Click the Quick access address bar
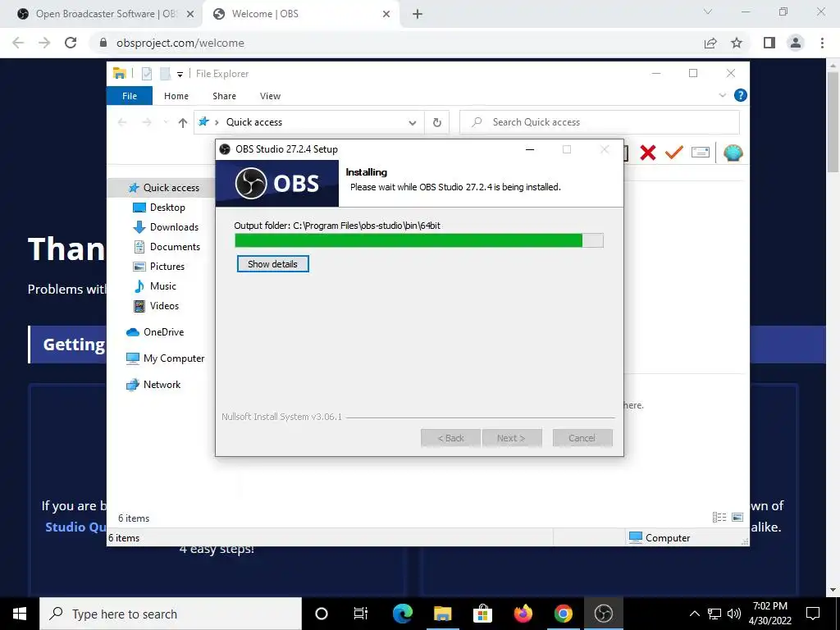The height and width of the screenshot is (630, 840). click(x=308, y=122)
